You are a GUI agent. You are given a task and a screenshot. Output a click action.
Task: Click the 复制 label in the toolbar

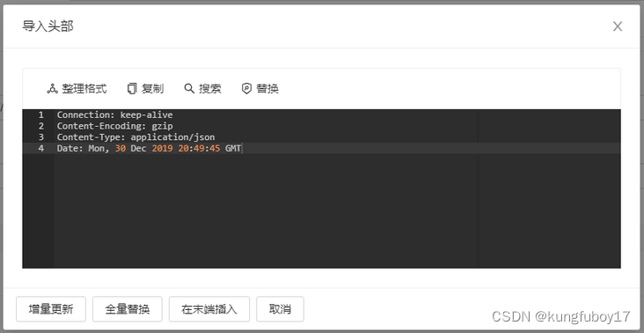tap(153, 88)
